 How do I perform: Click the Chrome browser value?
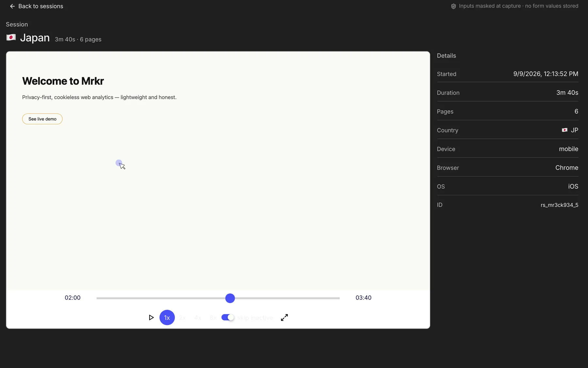tap(567, 168)
